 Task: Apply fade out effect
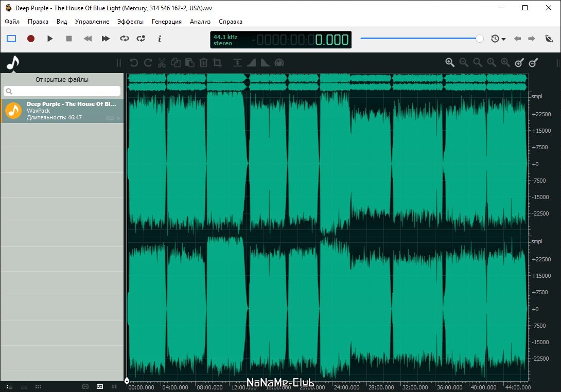point(265,63)
